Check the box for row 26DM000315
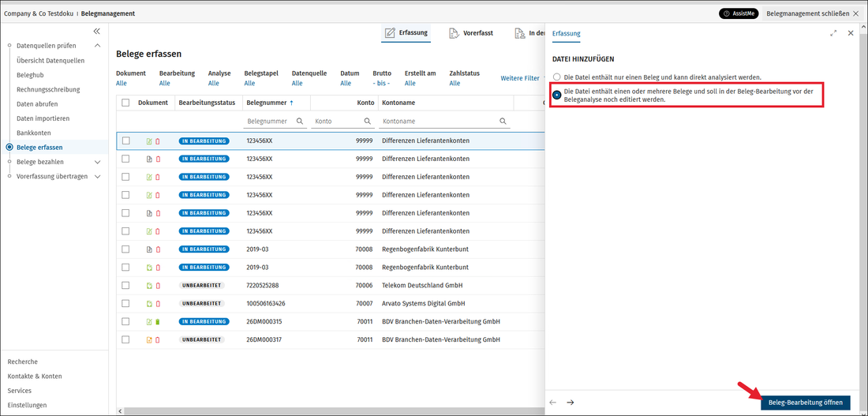This screenshot has width=868, height=416. click(125, 321)
